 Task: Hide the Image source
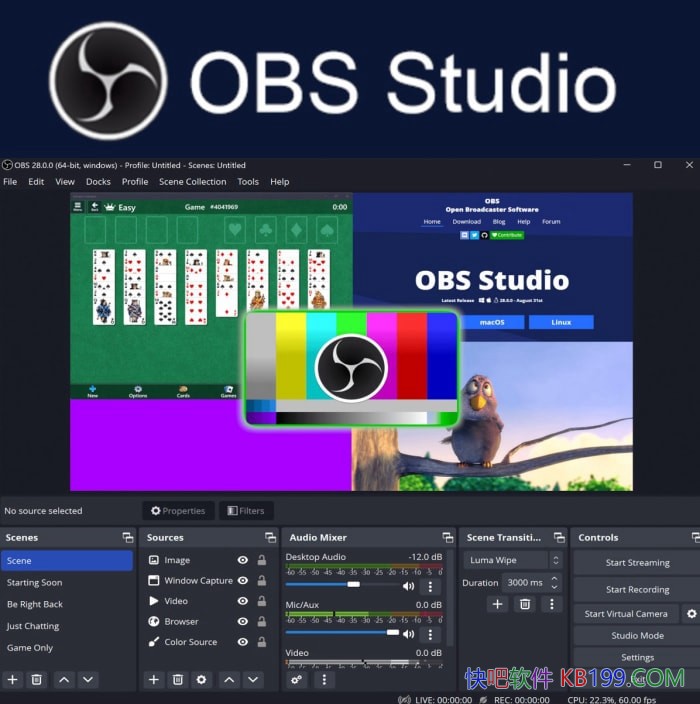click(242, 560)
